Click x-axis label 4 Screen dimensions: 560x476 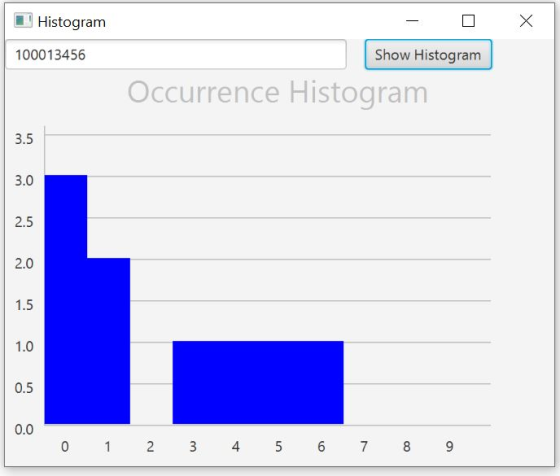pos(236,446)
